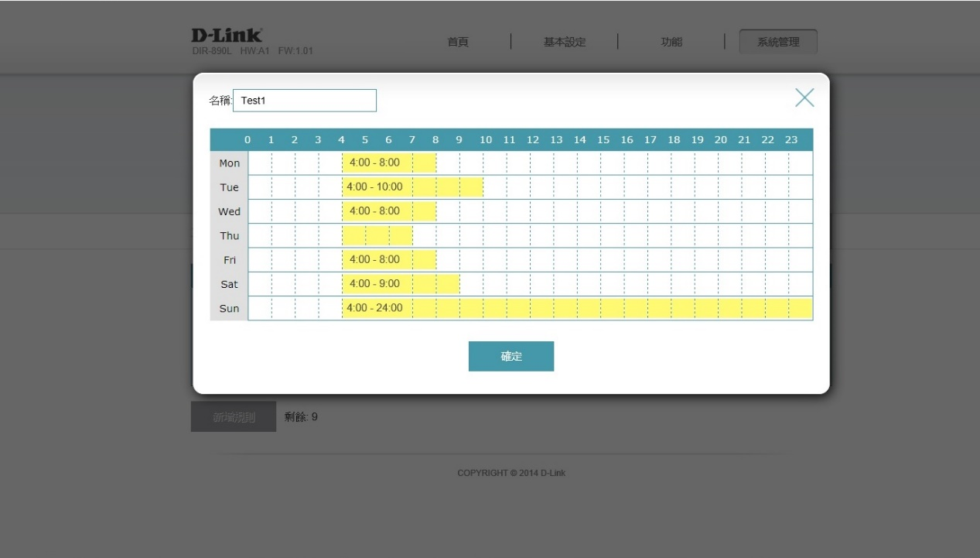Select the 系統管理 management tab
Screen dimensions: 980x558
778,42
